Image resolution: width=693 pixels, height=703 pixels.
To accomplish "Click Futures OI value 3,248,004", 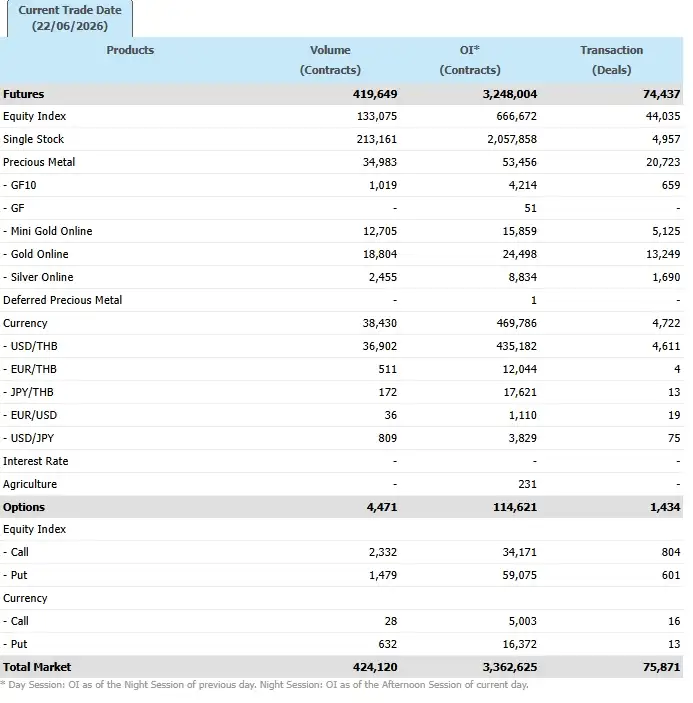I will (x=510, y=94).
